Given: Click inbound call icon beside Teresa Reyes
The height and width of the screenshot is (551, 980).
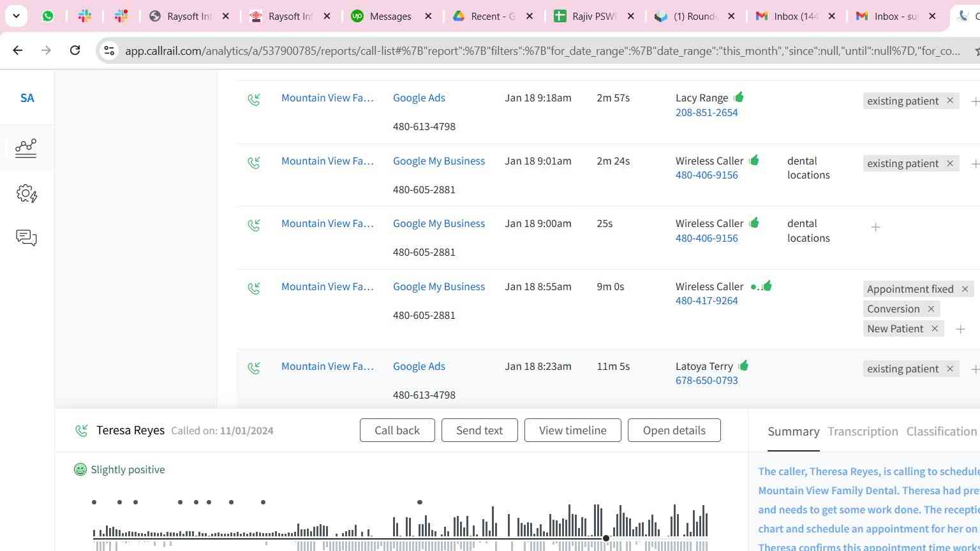Looking at the screenshot, I should [81, 431].
